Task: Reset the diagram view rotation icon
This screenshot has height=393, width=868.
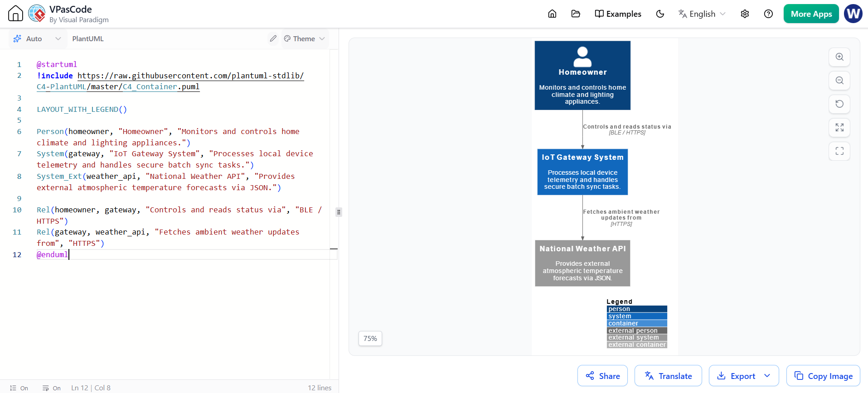Action: [839, 104]
